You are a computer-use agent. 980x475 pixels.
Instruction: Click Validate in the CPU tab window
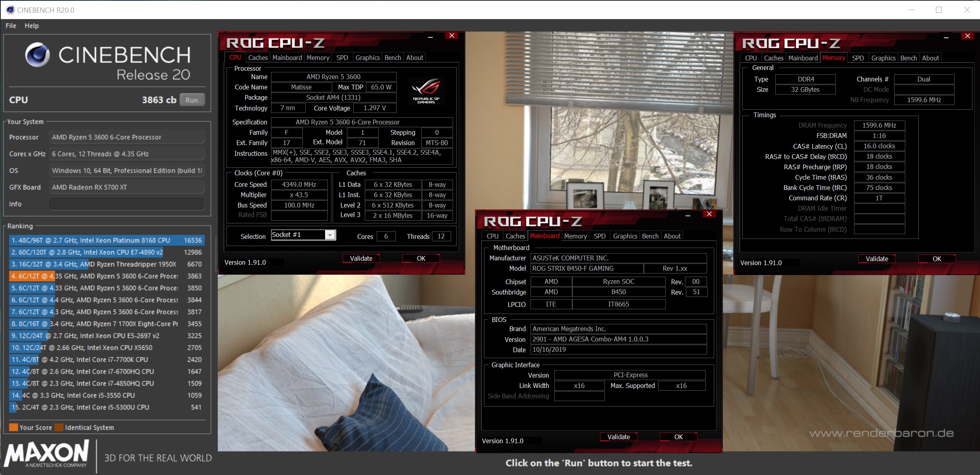pos(361,258)
